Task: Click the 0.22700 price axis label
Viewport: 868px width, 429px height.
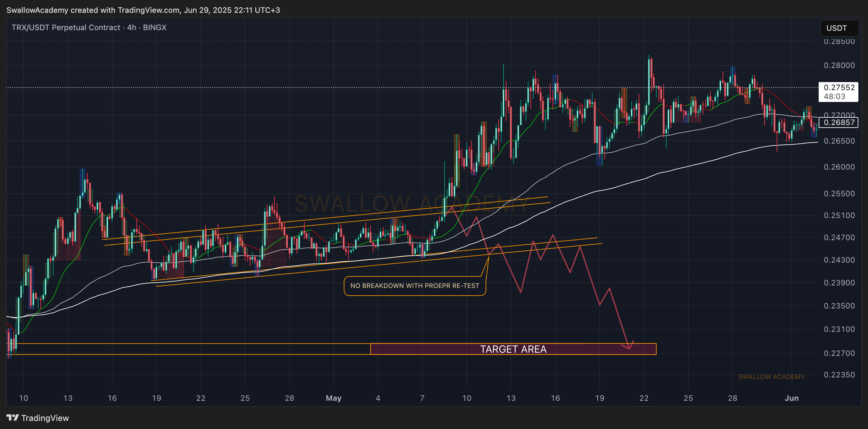Action: [x=839, y=353]
